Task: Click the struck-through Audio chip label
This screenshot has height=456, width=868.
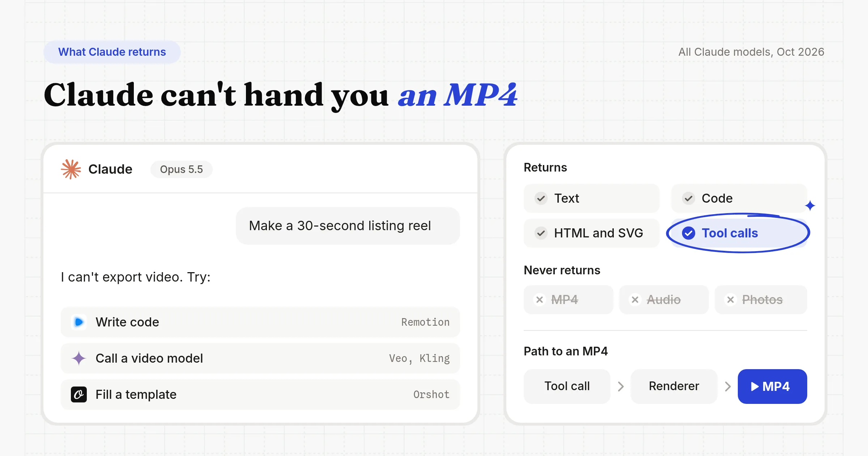Action: (664, 300)
